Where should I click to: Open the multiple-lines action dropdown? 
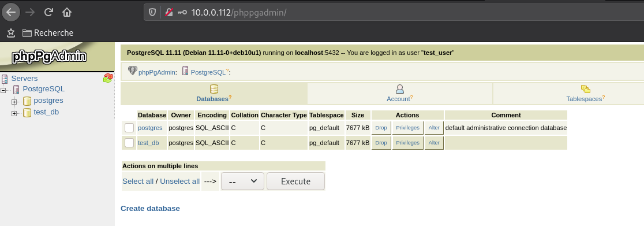[242, 181]
